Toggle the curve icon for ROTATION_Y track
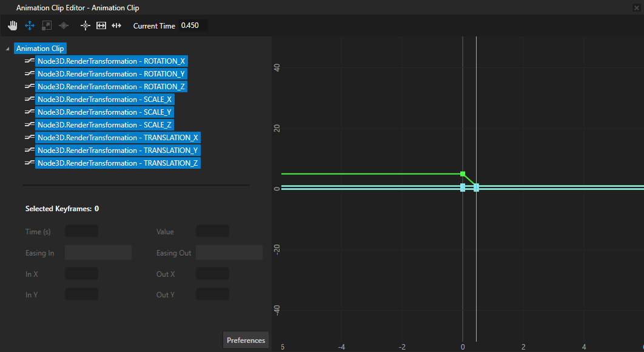Image resolution: width=644 pixels, height=352 pixels. point(29,73)
